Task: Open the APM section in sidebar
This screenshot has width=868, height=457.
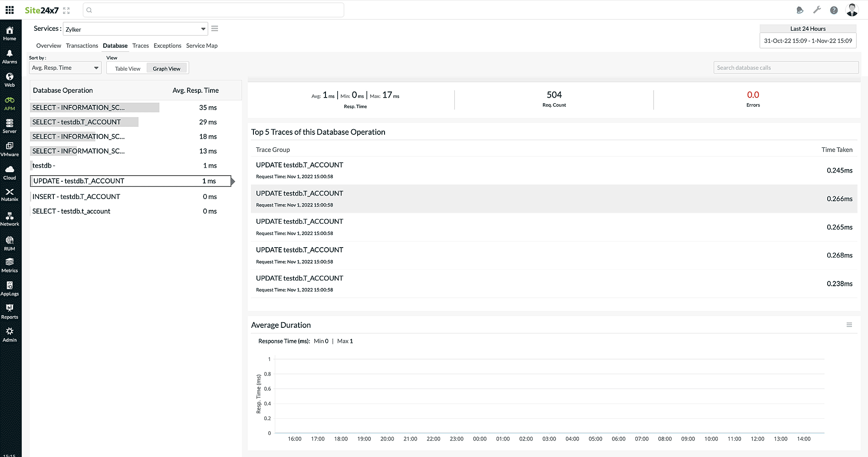Action: click(10, 103)
